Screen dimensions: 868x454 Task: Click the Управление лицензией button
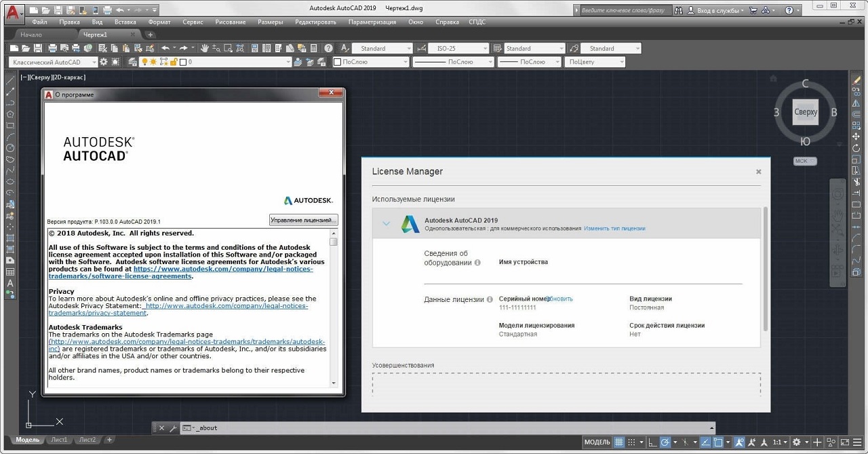[303, 220]
